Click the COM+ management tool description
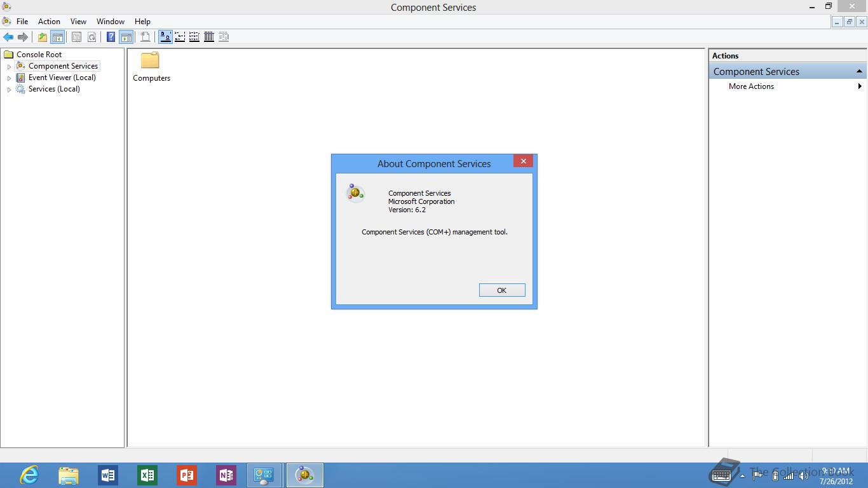 435,232
